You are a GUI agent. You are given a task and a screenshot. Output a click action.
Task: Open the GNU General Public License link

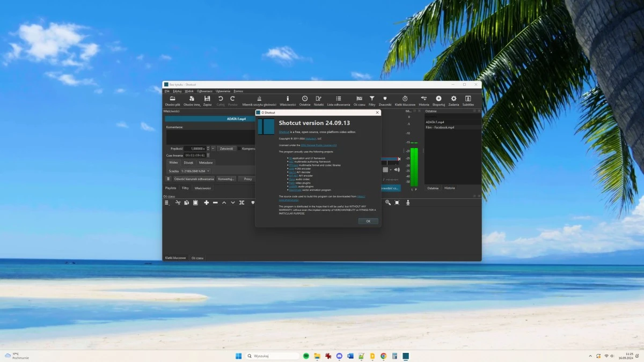tap(318, 145)
